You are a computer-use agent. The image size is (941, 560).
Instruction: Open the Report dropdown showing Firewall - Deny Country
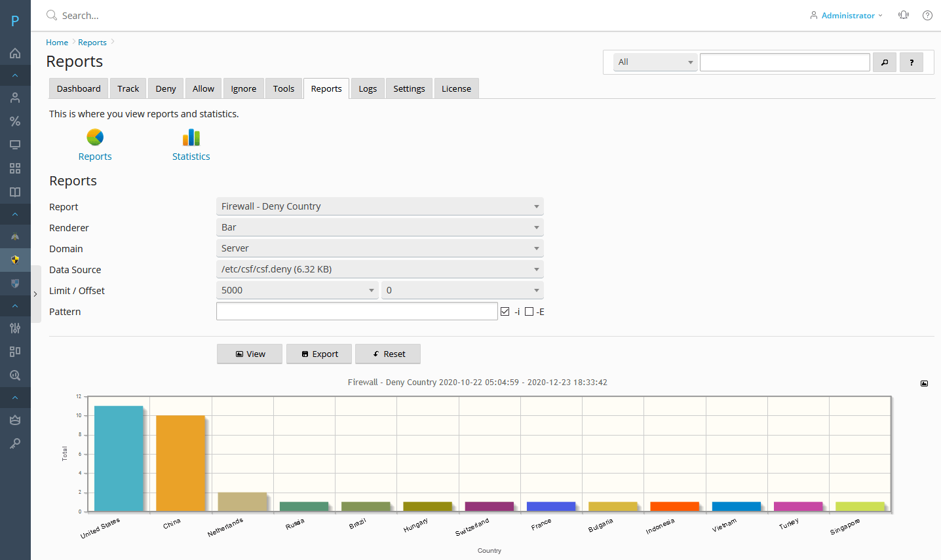click(x=380, y=206)
